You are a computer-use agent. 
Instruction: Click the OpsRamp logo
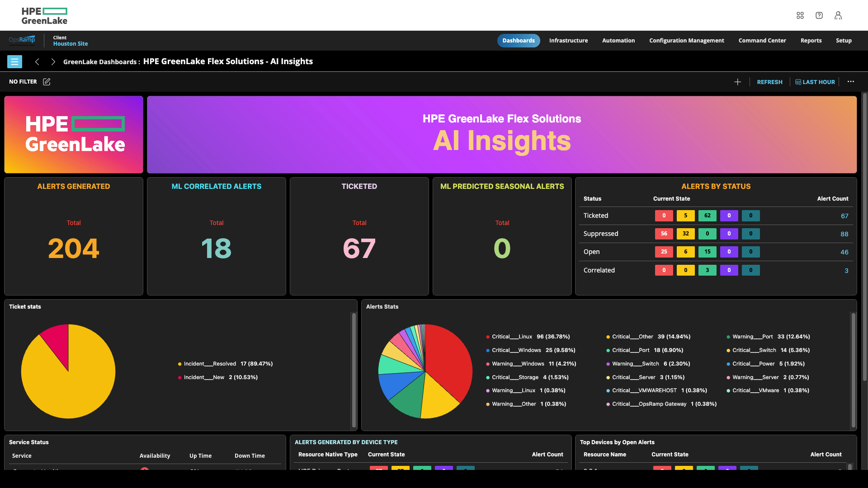22,40
